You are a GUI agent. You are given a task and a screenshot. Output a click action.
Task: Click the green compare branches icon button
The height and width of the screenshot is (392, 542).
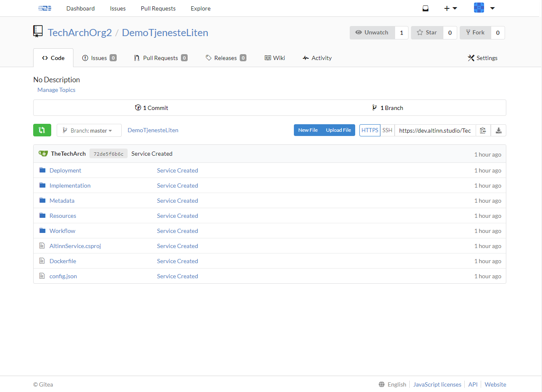click(42, 130)
